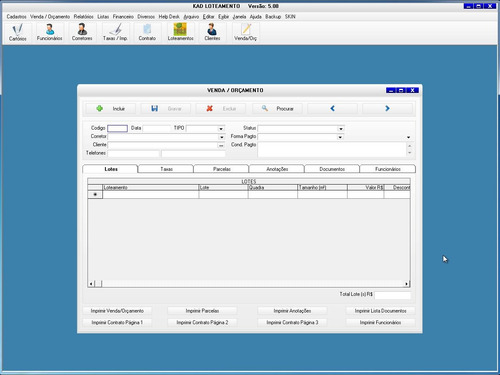Click the Total Lote (s) R$ field
The height and width of the screenshot is (375, 500).
point(393,295)
